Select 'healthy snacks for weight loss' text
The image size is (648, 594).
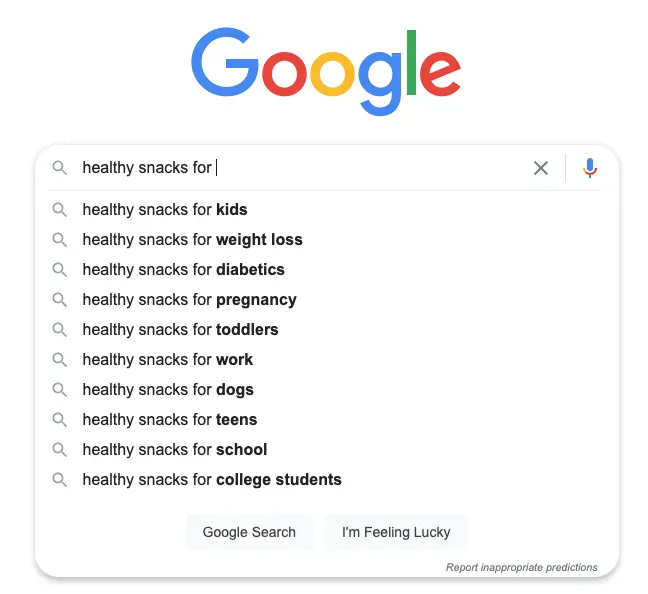[192, 240]
